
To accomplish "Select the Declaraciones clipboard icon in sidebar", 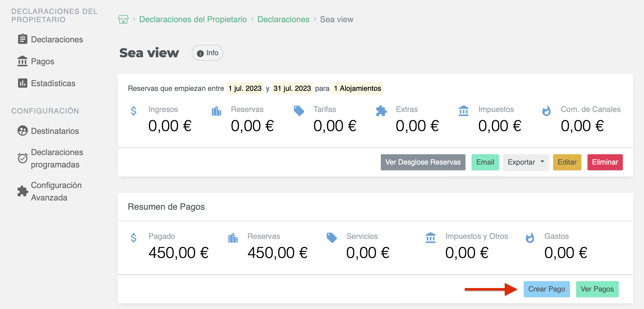I will (22, 39).
